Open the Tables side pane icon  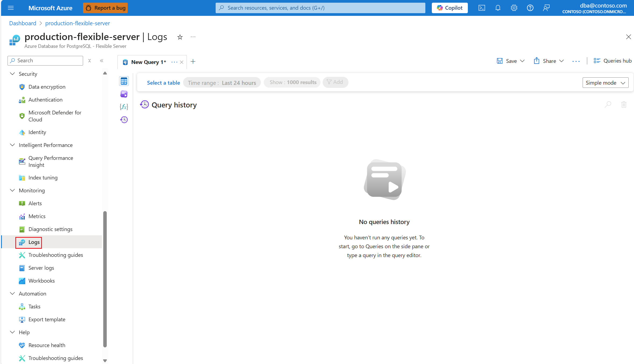tap(124, 81)
